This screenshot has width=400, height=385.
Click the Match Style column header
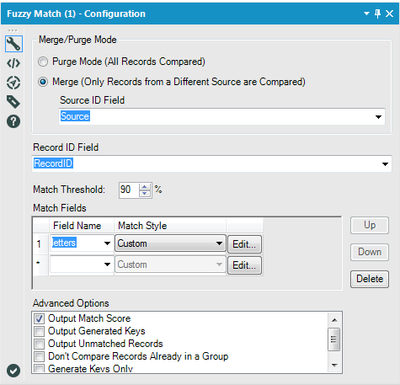(x=170, y=226)
